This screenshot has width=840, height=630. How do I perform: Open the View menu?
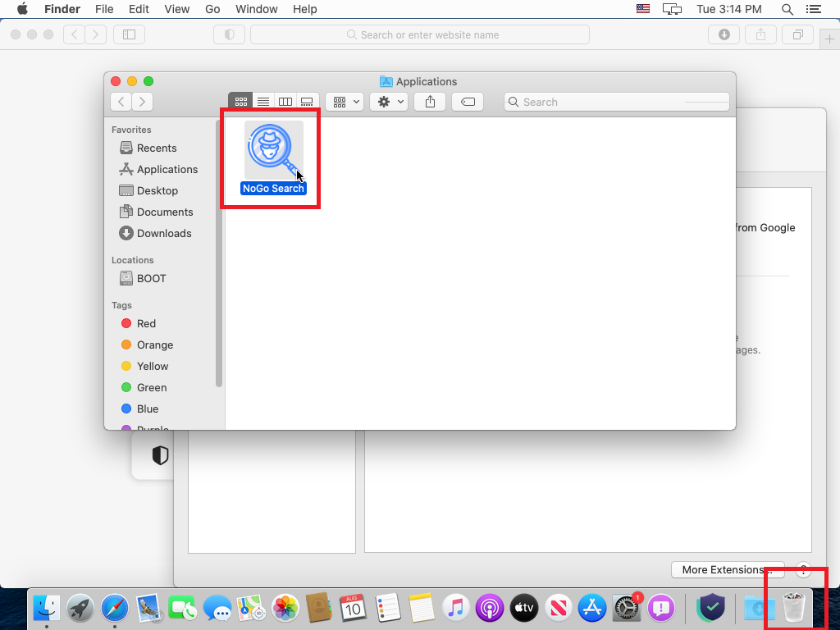(x=177, y=9)
